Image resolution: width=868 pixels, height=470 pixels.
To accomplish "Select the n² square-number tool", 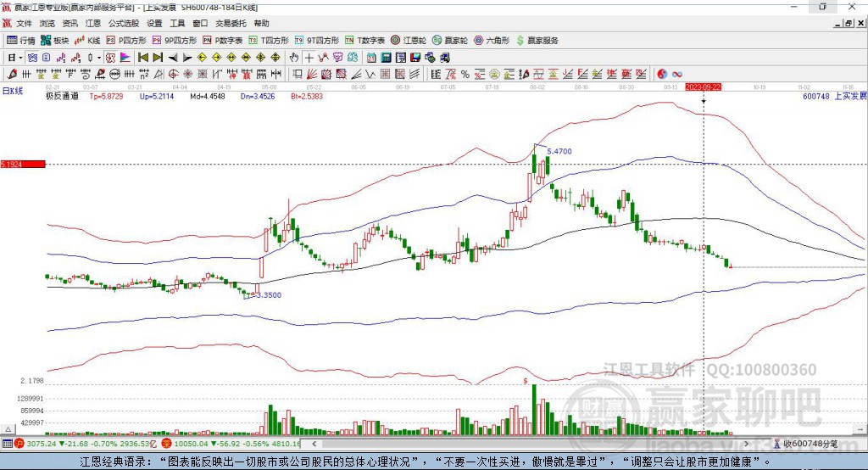I will coord(144,74).
